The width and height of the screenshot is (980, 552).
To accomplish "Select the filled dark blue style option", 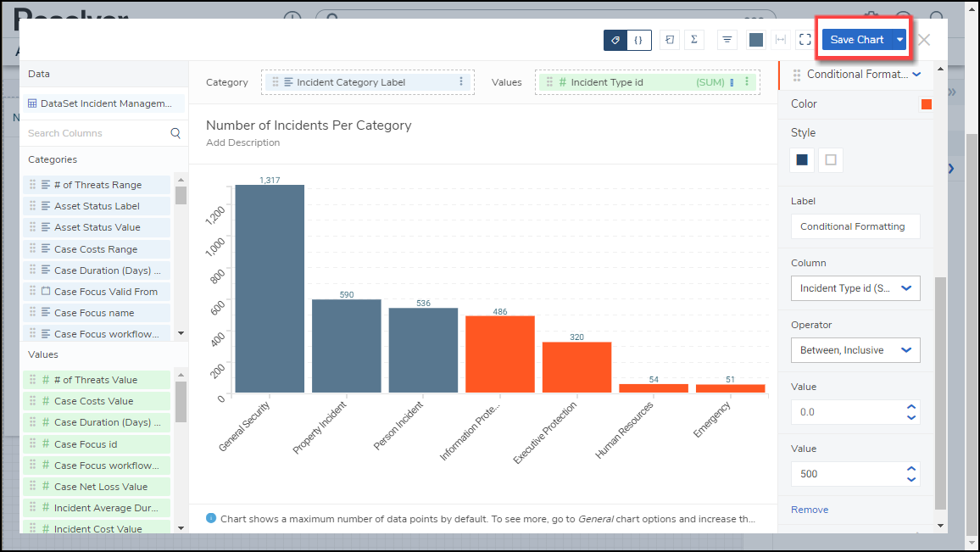I will (x=802, y=159).
